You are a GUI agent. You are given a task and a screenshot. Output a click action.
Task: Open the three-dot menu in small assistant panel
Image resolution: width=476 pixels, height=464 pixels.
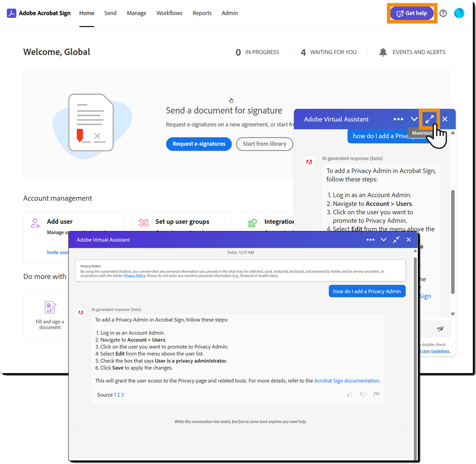398,119
